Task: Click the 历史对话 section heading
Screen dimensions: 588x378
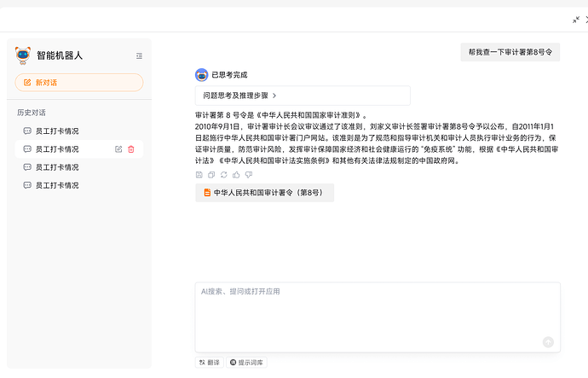Action: pos(32,113)
